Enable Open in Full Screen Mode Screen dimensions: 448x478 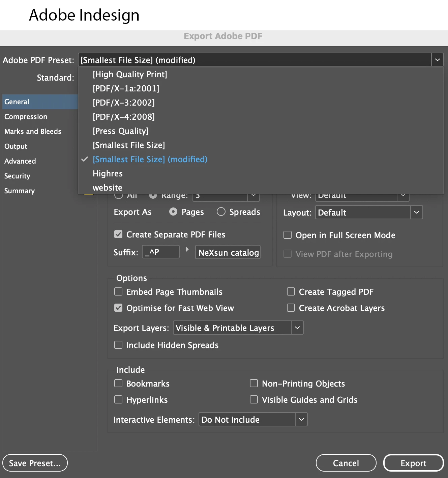[x=288, y=235]
